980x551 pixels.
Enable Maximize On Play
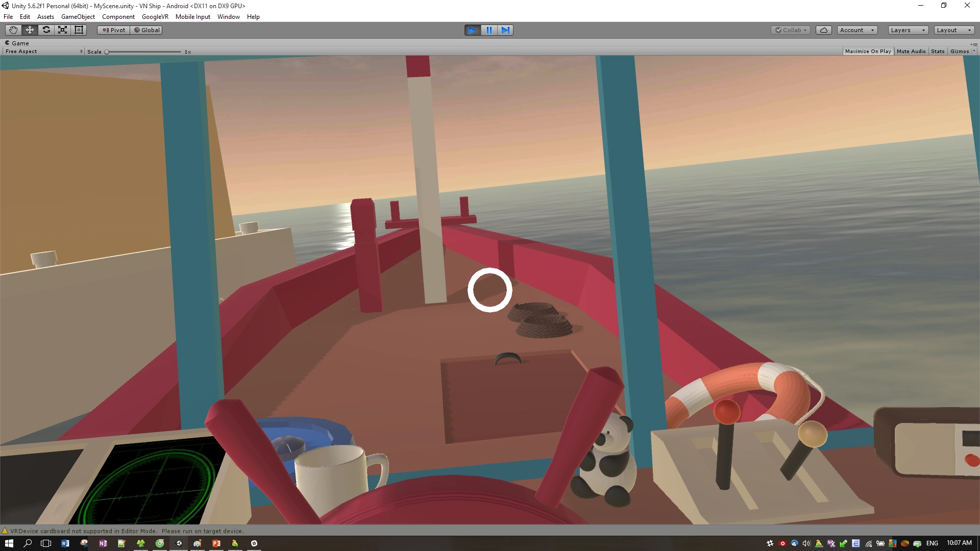[868, 52]
